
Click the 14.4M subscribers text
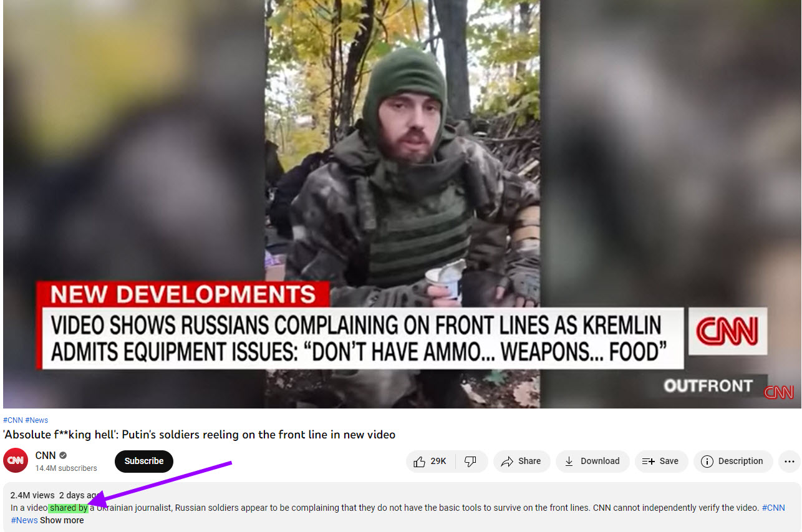click(66, 468)
